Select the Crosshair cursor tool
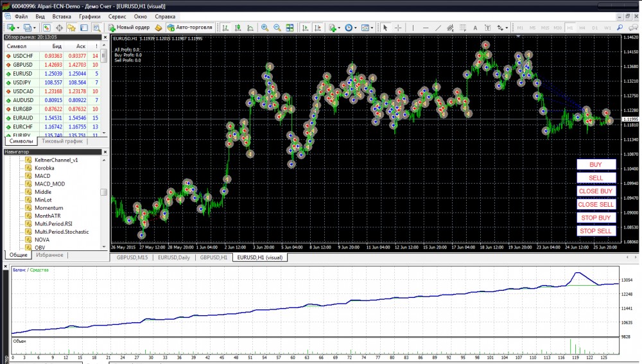The width and height of the screenshot is (642, 364). pyautogui.click(x=398, y=28)
